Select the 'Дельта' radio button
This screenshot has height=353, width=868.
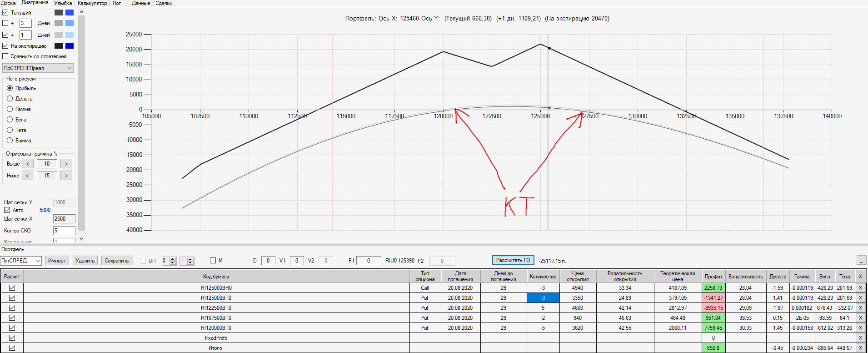pyautogui.click(x=10, y=99)
